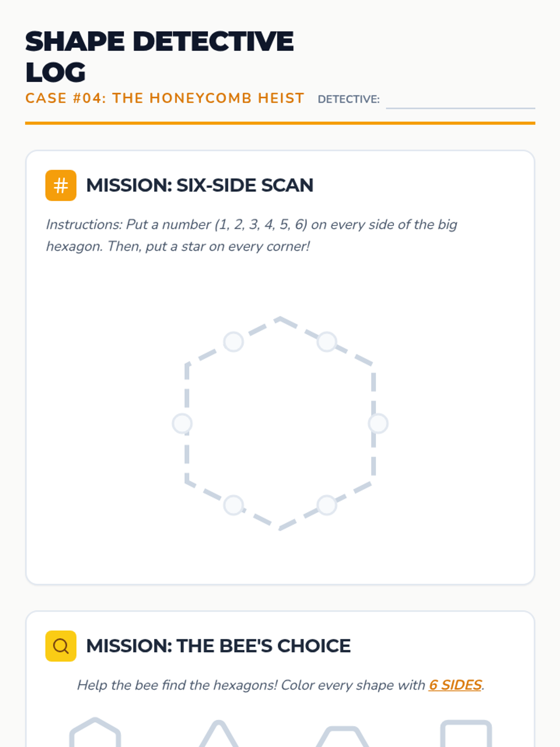Select the upper-left side circle of the big hexagon
Screen dimensions: 560x747
point(233,342)
